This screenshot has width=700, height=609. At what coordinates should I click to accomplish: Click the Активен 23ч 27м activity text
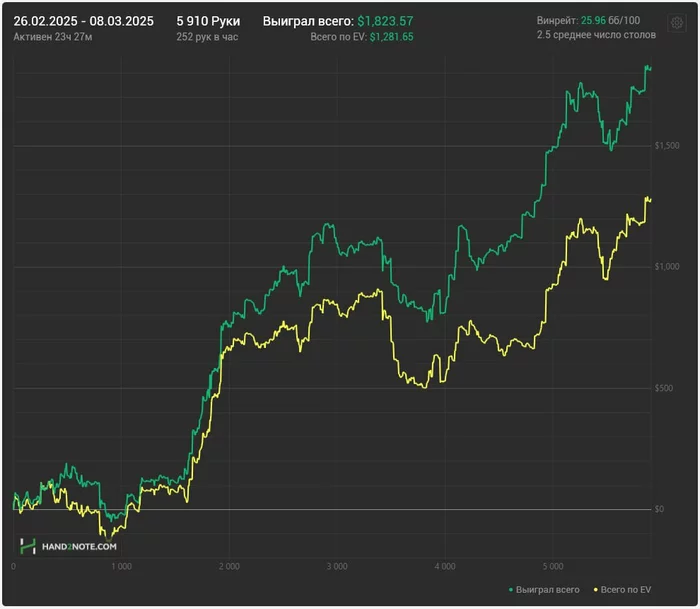pyautogui.click(x=53, y=37)
